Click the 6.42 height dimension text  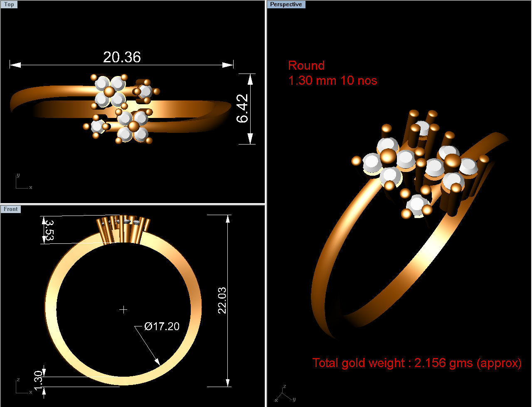click(x=242, y=108)
